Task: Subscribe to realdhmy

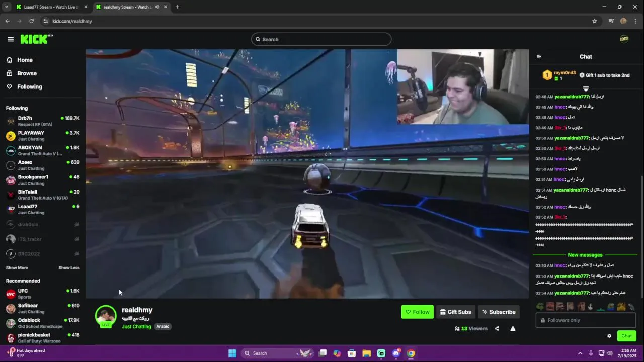Action: click(x=499, y=312)
